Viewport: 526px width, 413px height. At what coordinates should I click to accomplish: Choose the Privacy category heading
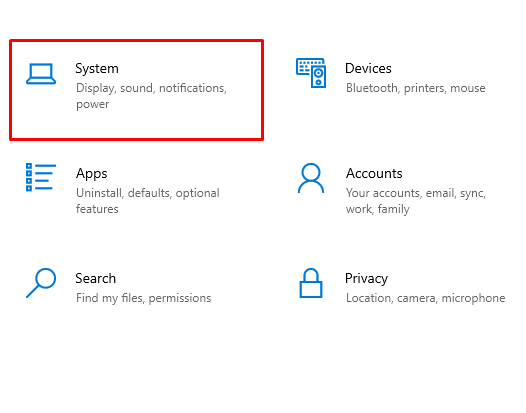pos(366,279)
